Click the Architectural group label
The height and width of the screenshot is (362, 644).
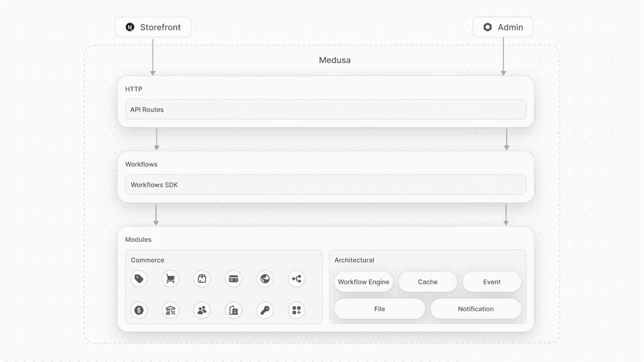point(354,260)
